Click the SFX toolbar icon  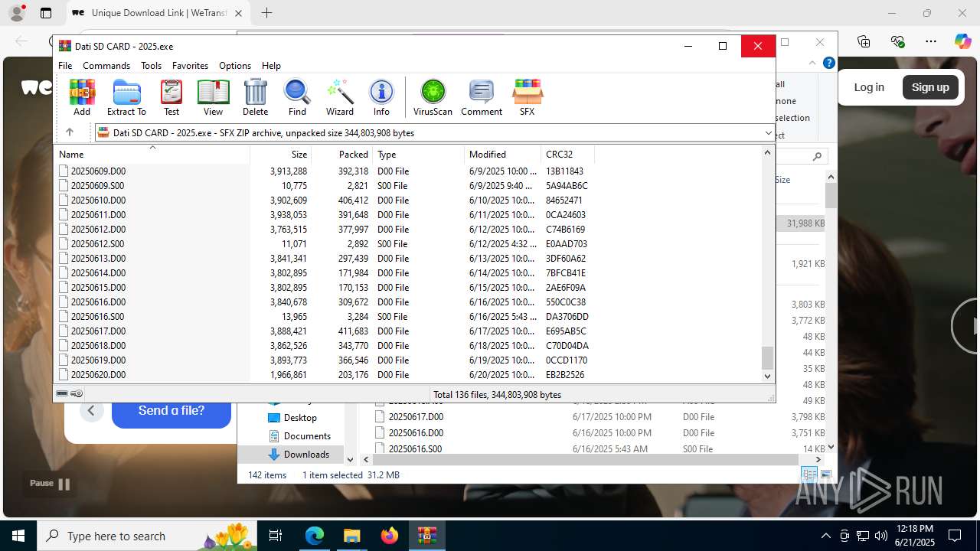[527, 97]
